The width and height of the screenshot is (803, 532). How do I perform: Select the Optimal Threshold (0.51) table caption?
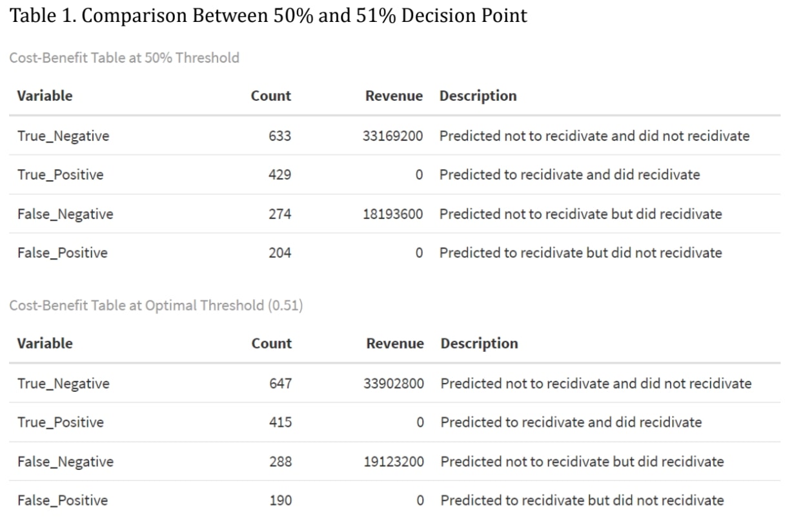point(156,305)
